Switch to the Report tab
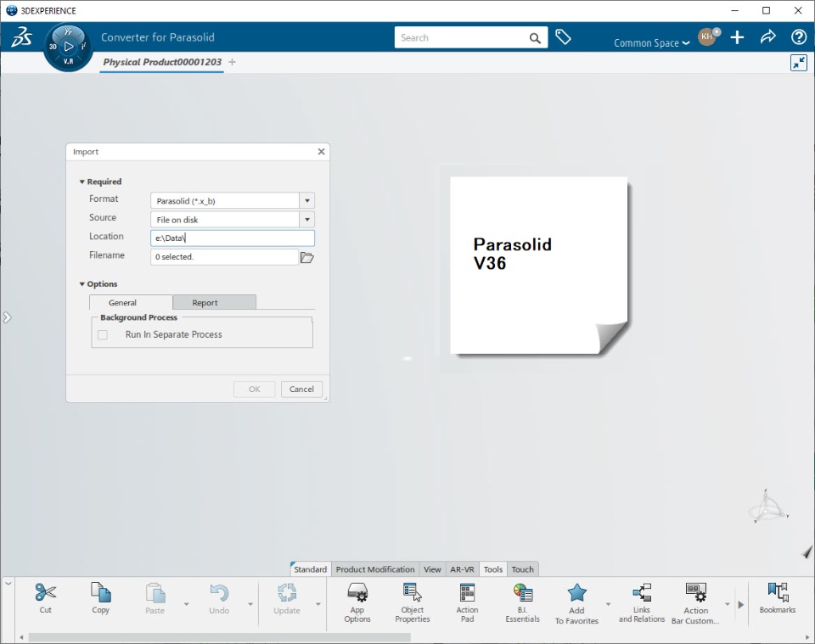Screen dimensions: 815x644 (x=214, y=302)
